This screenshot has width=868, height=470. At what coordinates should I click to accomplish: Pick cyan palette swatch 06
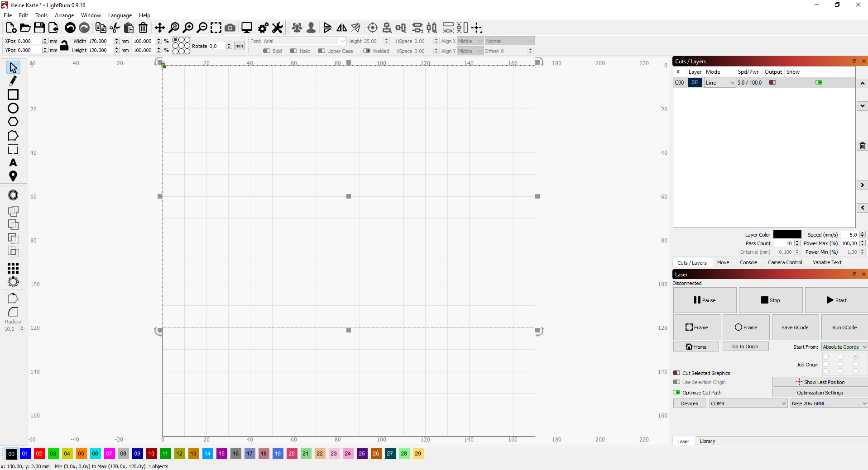[x=95, y=454]
